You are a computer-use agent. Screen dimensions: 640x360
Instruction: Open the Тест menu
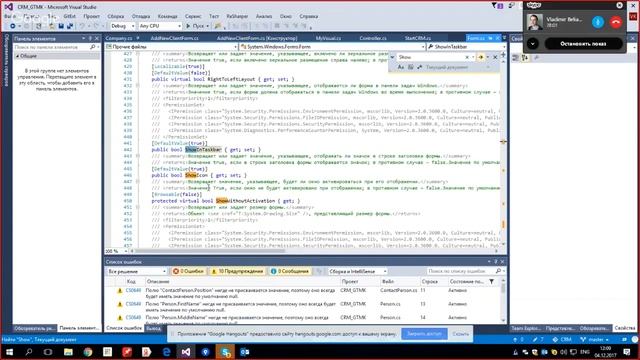214,16
